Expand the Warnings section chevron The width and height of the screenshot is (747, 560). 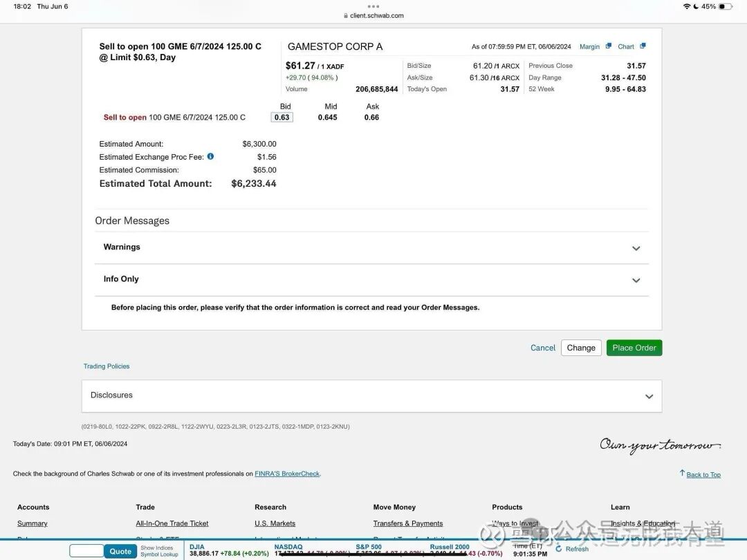636,248
